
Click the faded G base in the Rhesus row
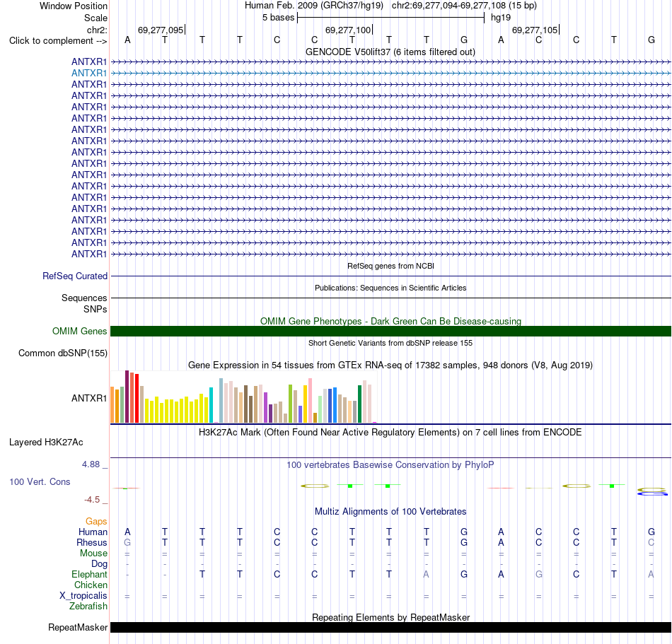127,542
